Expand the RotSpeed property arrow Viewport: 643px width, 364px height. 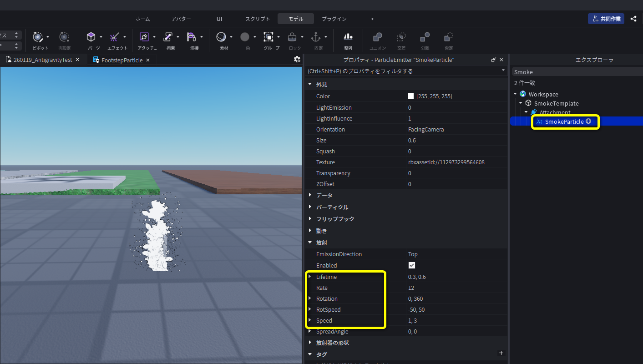coord(310,309)
